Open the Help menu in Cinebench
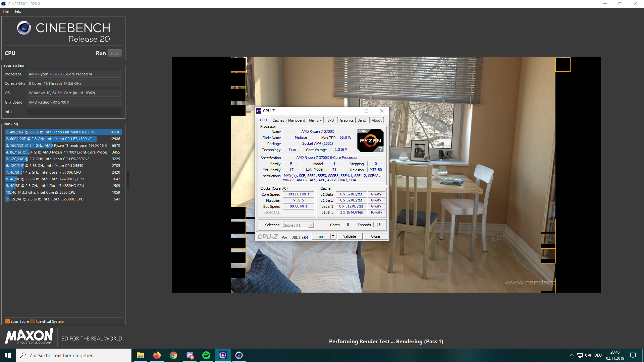 pos(17,11)
